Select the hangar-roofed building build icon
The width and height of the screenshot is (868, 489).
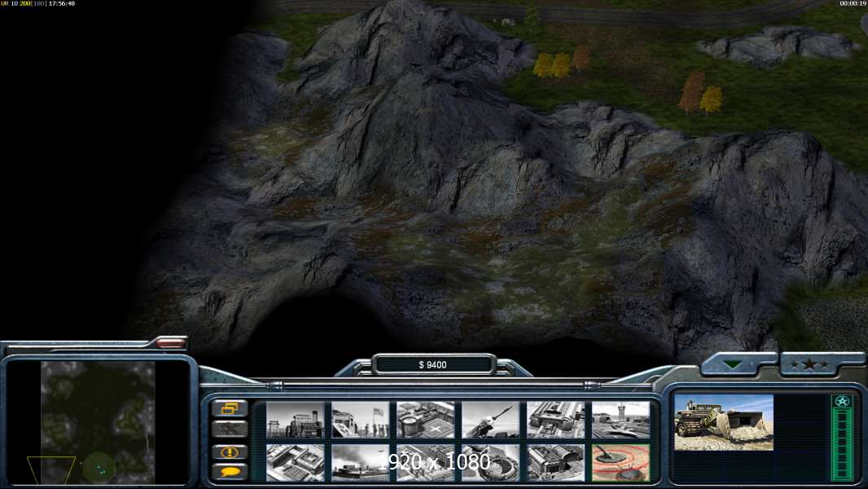click(x=555, y=462)
